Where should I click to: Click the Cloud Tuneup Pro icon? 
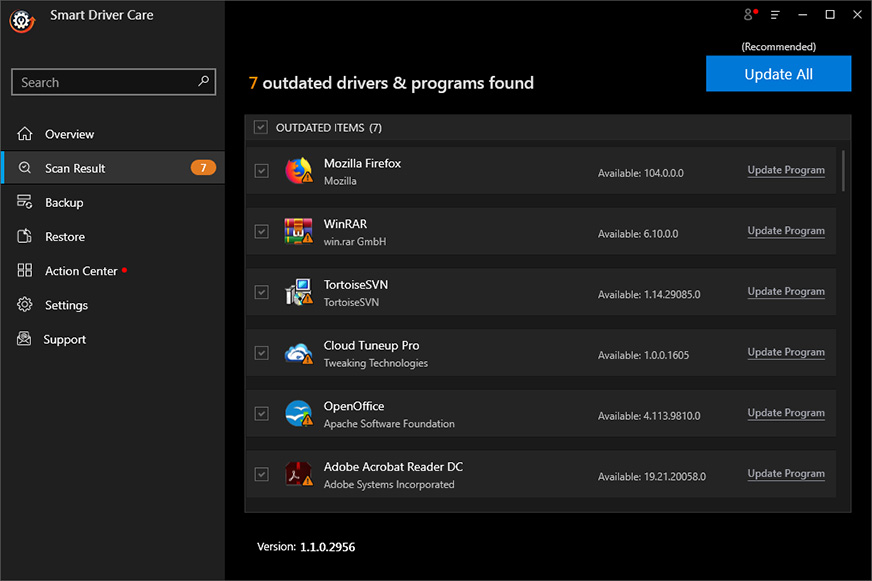click(x=299, y=352)
